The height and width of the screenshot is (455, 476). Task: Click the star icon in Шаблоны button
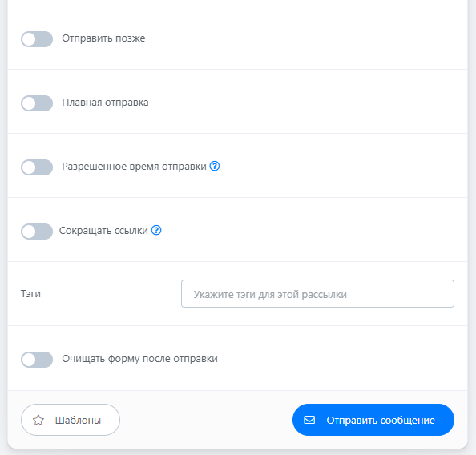[x=38, y=420]
